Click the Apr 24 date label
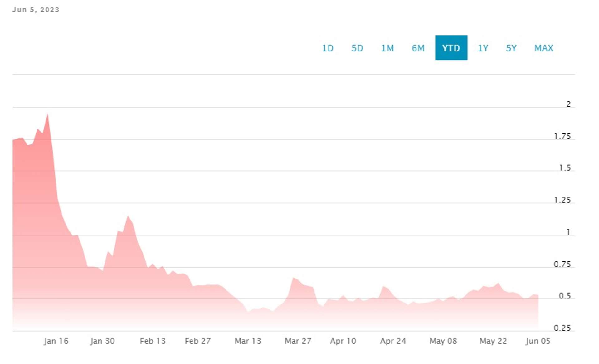 pyautogui.click(x=393, y=341)
